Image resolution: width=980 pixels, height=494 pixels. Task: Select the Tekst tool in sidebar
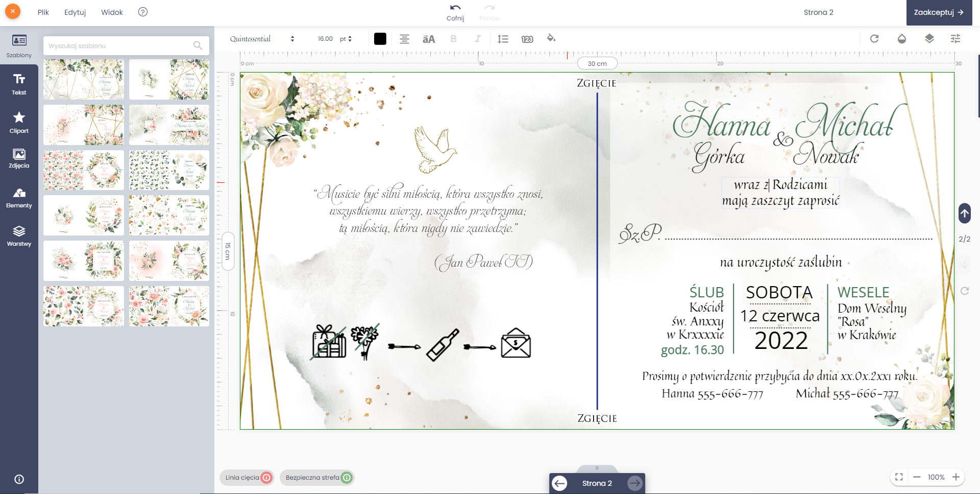point(19,84)
